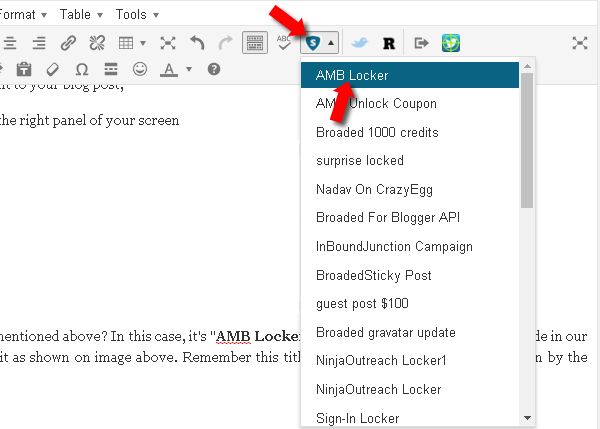The height and width of the screenshot is (429, 600).
Task: Choose Sign-In Locker option
Action: [357, 418]
